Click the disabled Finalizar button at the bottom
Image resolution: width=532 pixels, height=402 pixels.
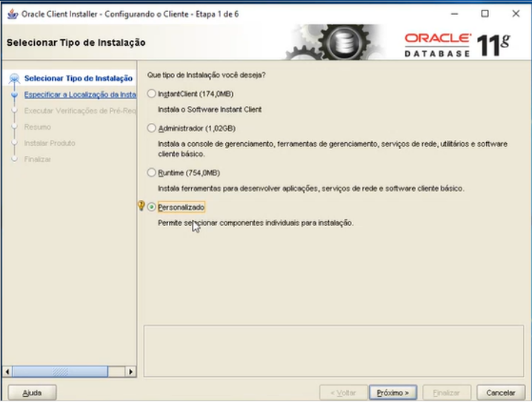(x=447, y=393)
